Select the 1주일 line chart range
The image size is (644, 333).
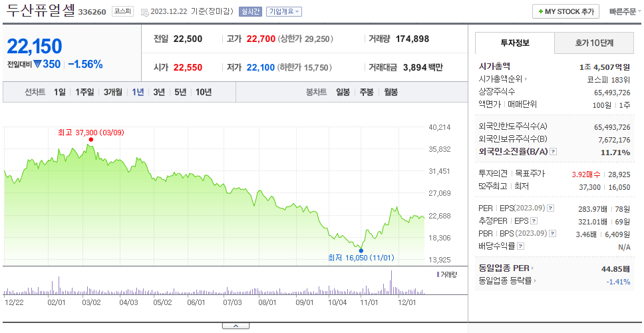click(x=84, y=93)
